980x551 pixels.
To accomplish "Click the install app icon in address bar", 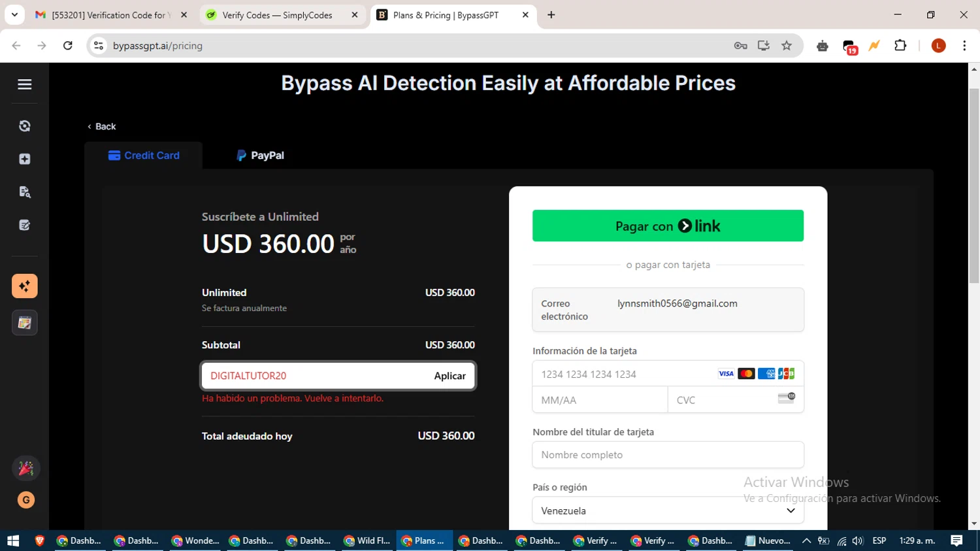I will point(763,46).
